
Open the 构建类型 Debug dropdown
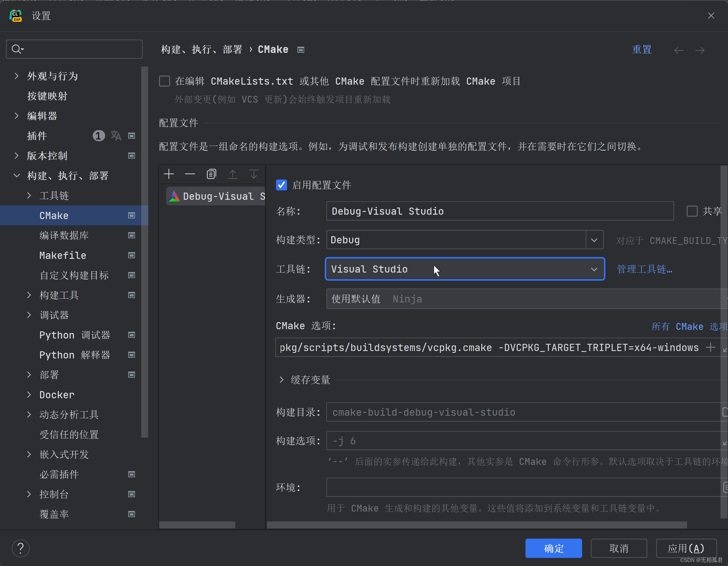click(x=594, y=240)
